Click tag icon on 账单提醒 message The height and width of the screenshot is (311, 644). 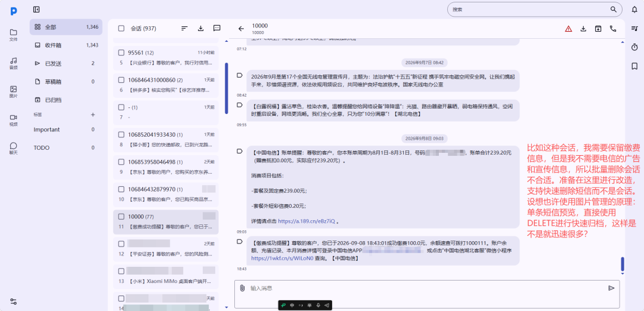tap(240, 151)
